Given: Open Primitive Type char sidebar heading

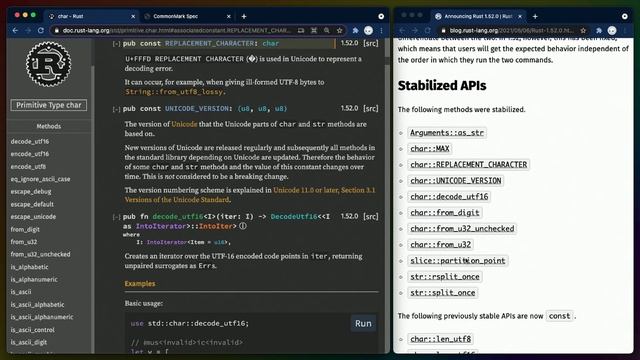Looking at the screenshot, I should pyautogui.click(x=49, y=105).
